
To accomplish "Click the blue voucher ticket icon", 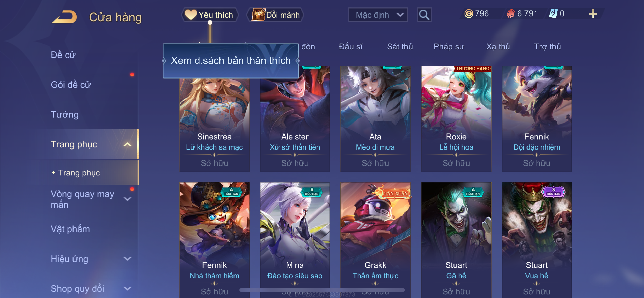I will coord(553,13).
